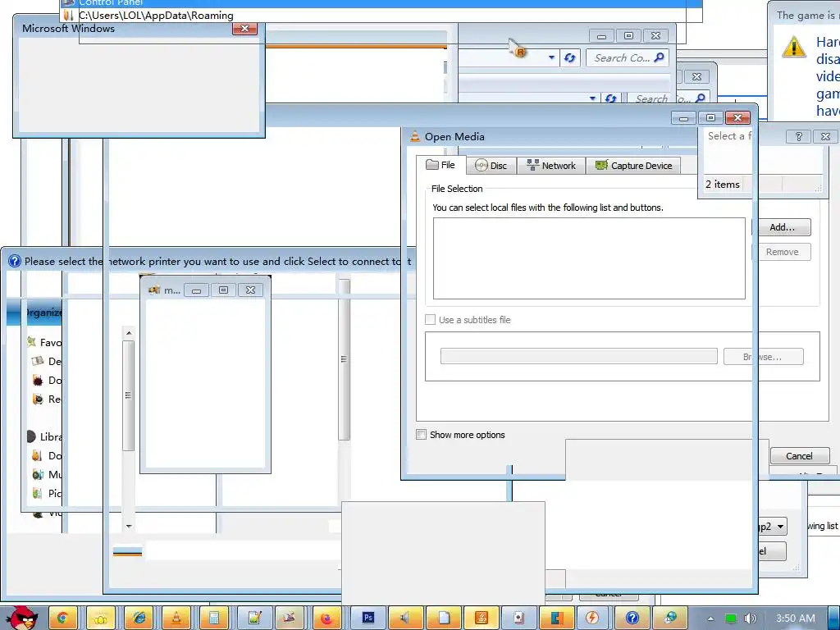Click scrollbar up arrow left of 'm...' window
This screenshot has height=630, width=840.
[x=129, y=333]
